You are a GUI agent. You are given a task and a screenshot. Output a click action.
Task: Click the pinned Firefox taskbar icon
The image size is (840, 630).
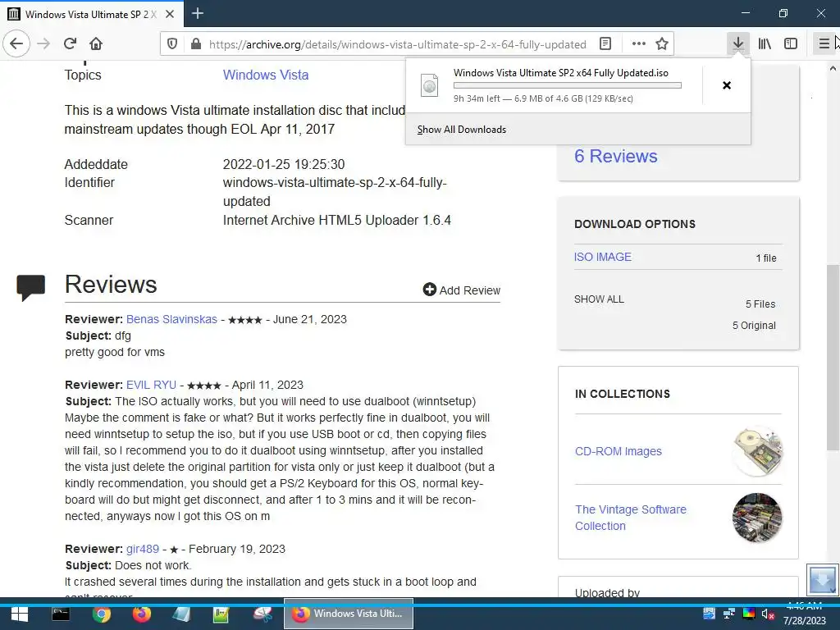pyautogui.click(x=141, y=614)
